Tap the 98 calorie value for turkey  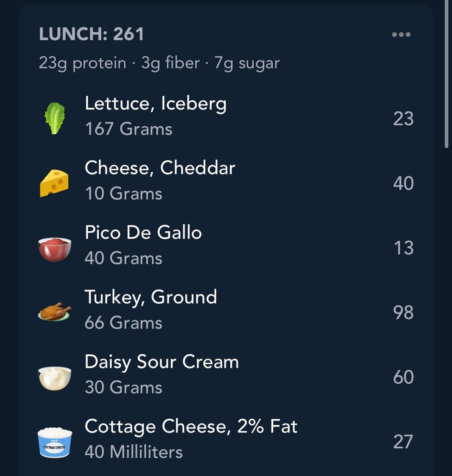(403, 312)
